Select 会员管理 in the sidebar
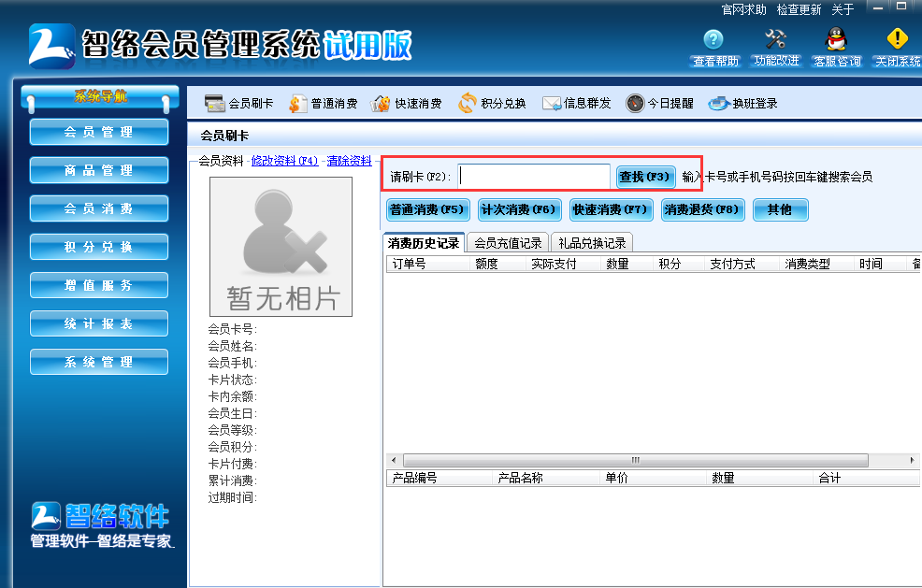922x588 pixels. tap(98, 132)
